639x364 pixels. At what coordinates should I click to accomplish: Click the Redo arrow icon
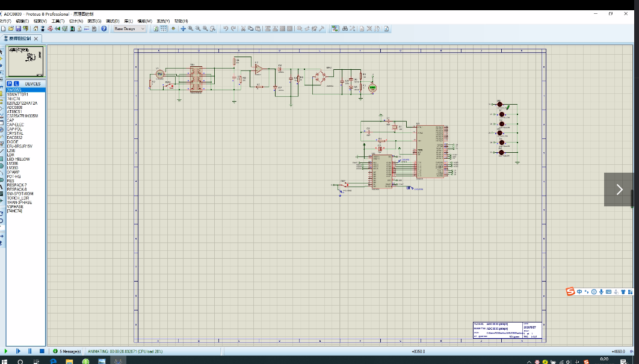(233, 28)
